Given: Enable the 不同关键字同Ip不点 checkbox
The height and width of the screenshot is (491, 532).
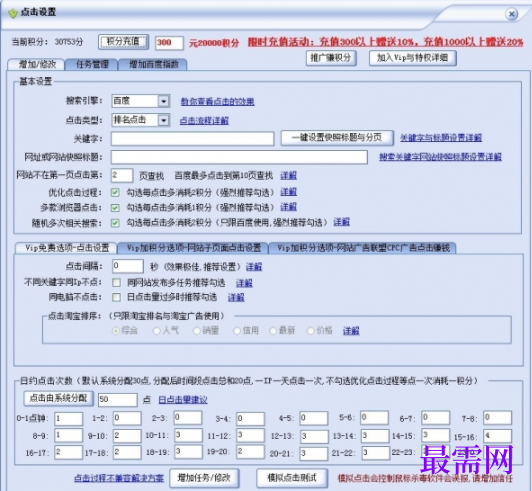Looking at the screenshot, I should coord(116,282).
